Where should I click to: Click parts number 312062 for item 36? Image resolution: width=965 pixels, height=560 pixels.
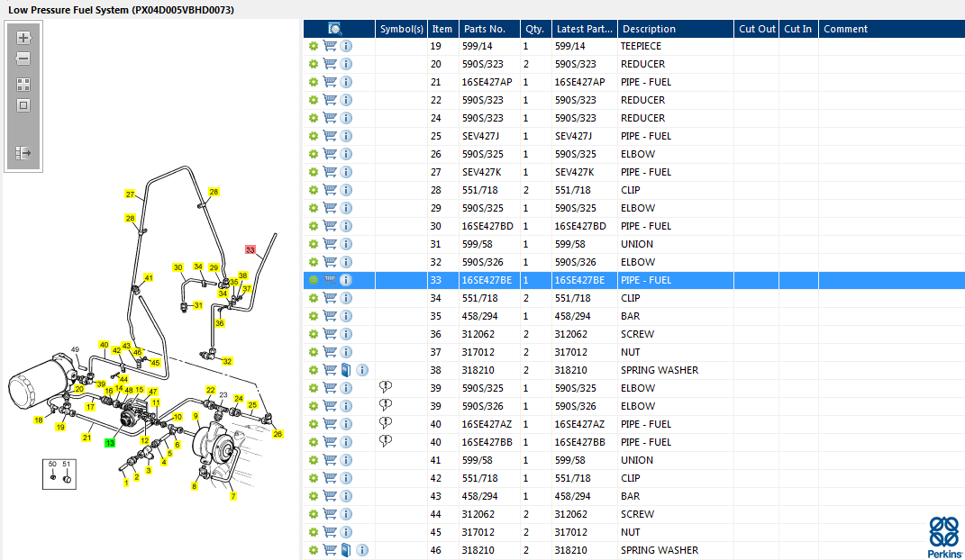[478, 334]
